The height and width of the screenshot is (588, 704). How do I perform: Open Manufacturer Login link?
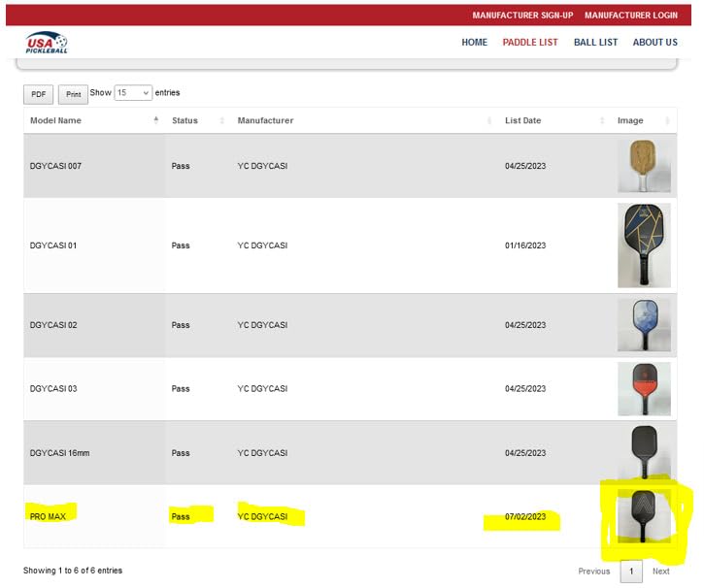pyautogui.click(x=631, y=16)
